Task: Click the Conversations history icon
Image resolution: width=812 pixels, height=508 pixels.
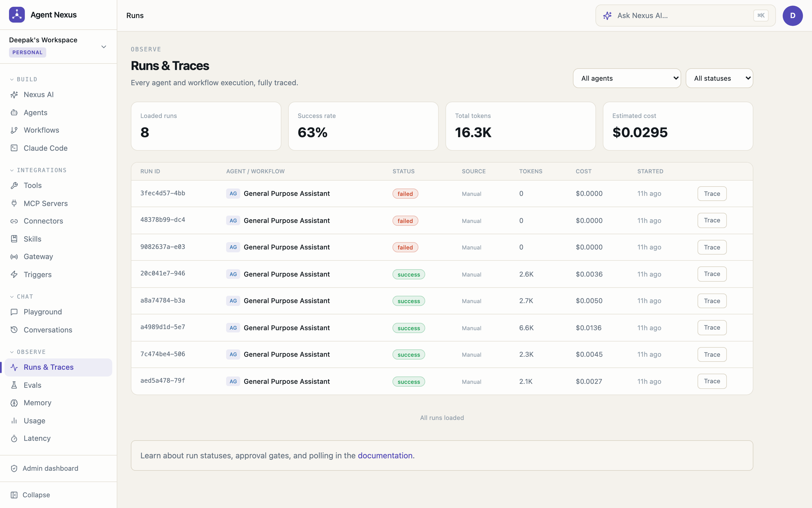Action: point(14,330)
